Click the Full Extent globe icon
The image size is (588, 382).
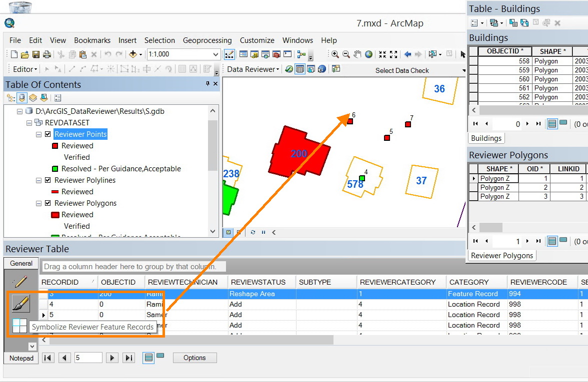coord(369,54)
